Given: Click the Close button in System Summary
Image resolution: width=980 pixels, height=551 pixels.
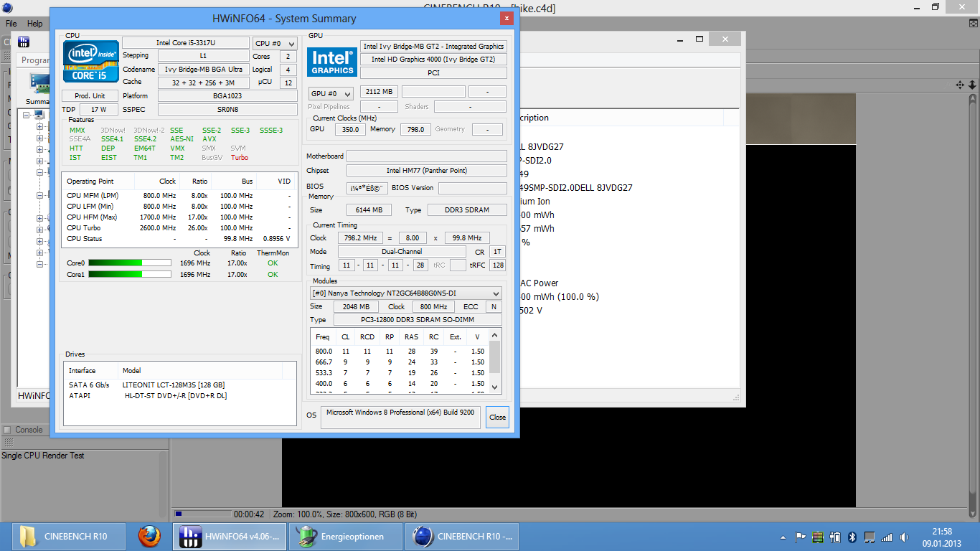Looking at the screenshot, I should pyautogui.click(x=497, y=417).
